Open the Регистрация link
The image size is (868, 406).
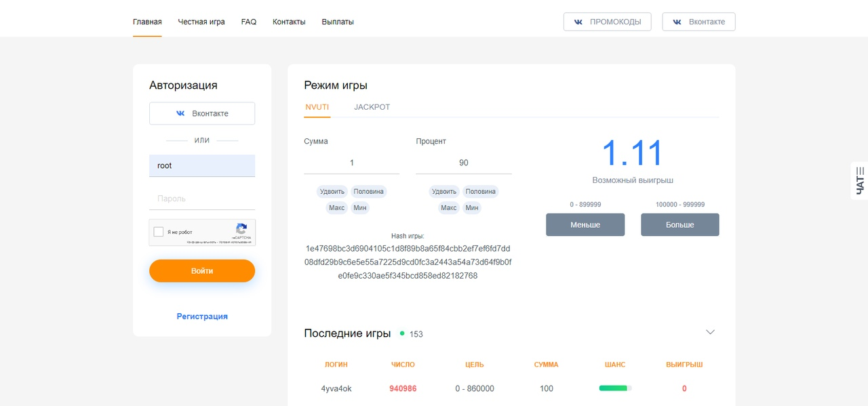coord(202,317)
